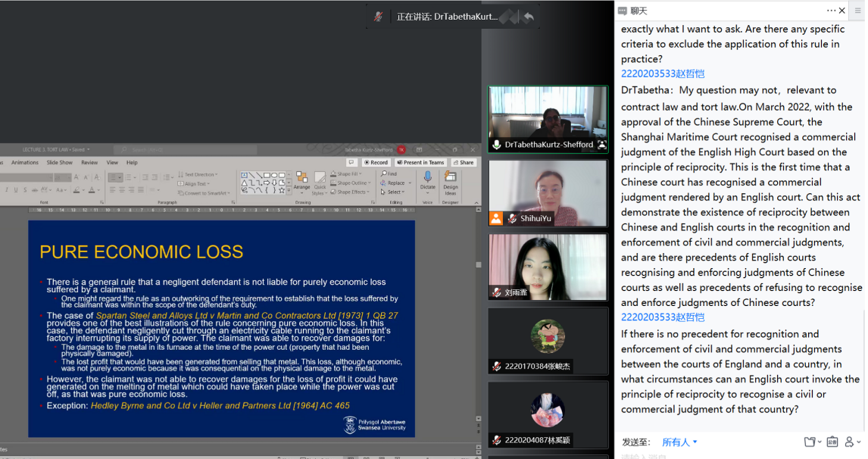868x459 pixels.
Task: Click the Share button in PowerPoint
Action: tap(464, 162)
